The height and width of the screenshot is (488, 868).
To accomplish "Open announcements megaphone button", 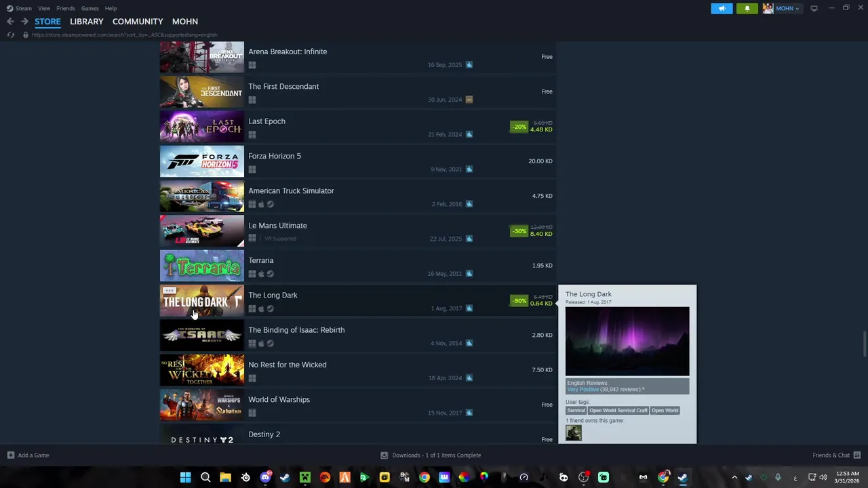I will pos(722,8).
